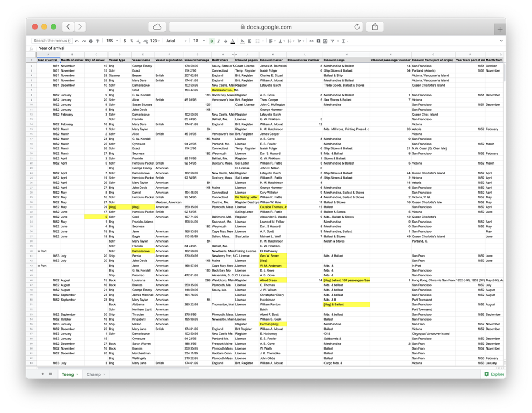Image resolution: width=532 pixels, height=413 pixels.
Task: Switch to the Champ sheet tab
Action: click(x=95, y=374)
